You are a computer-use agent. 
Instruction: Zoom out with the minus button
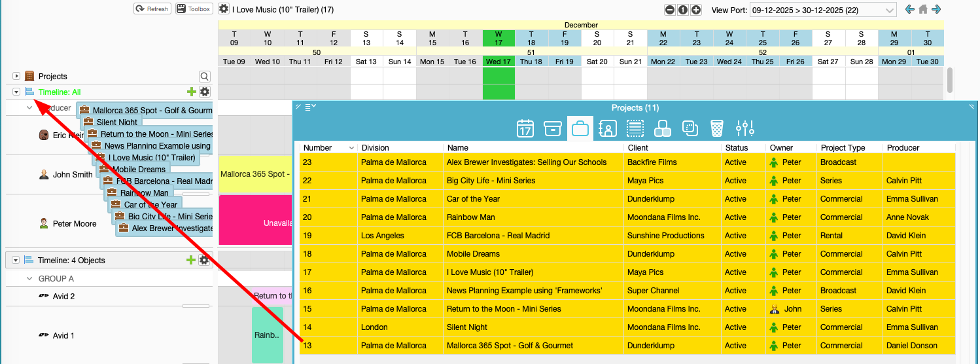670,10
